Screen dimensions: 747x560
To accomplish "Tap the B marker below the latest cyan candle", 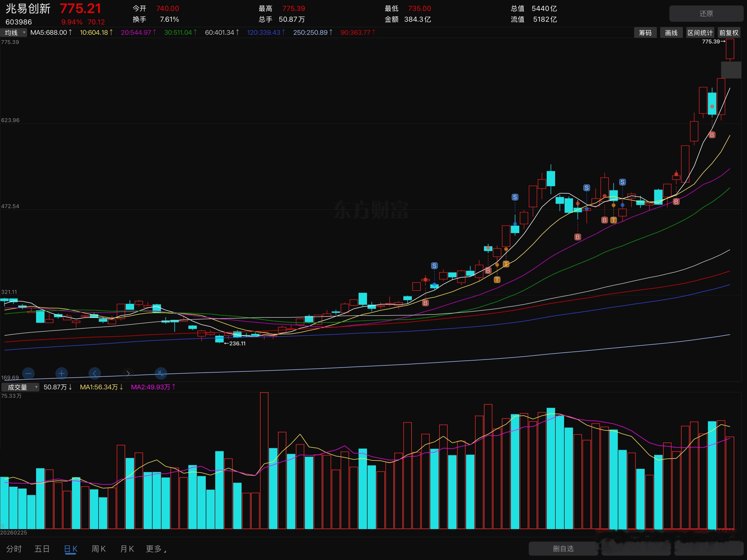I will (712, 135).
